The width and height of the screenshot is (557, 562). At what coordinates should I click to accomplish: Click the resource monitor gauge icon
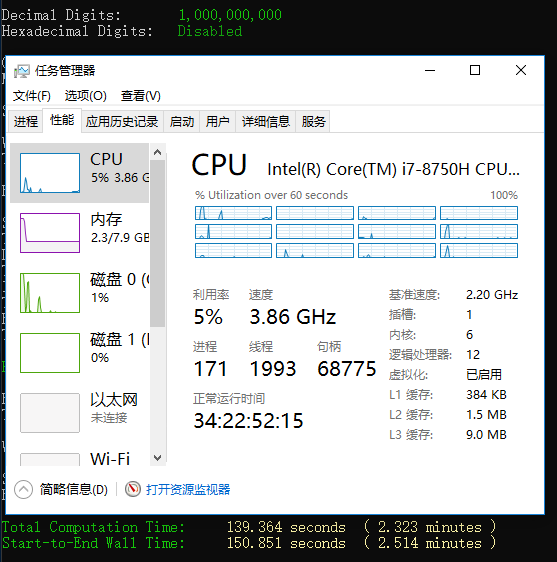(x=133, y=489)
